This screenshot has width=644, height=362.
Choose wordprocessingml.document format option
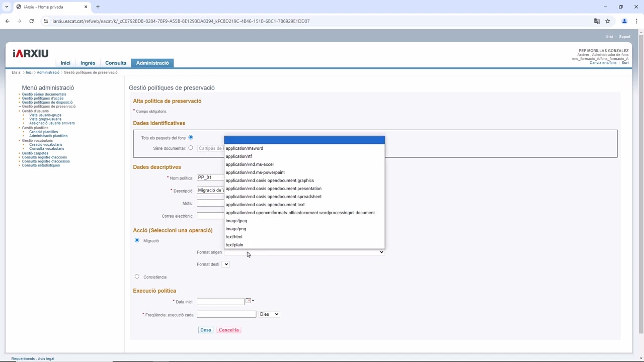pyautogui.click(x=304, y=213)
